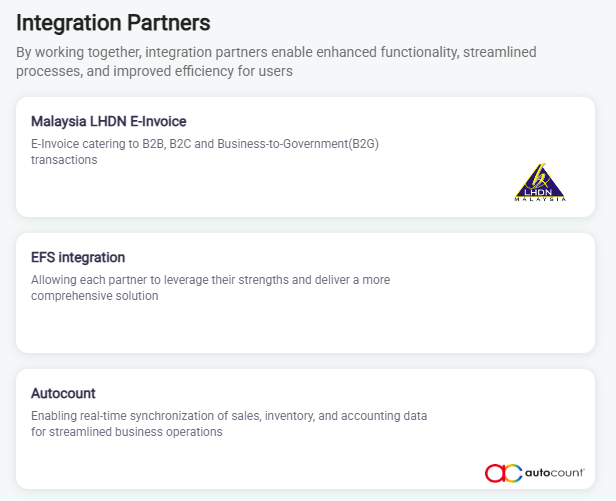The height and width of the screenshot is (501, 616).
Task: Click 'comprehensive solution' text in EFS card
Action: point(94,296)
